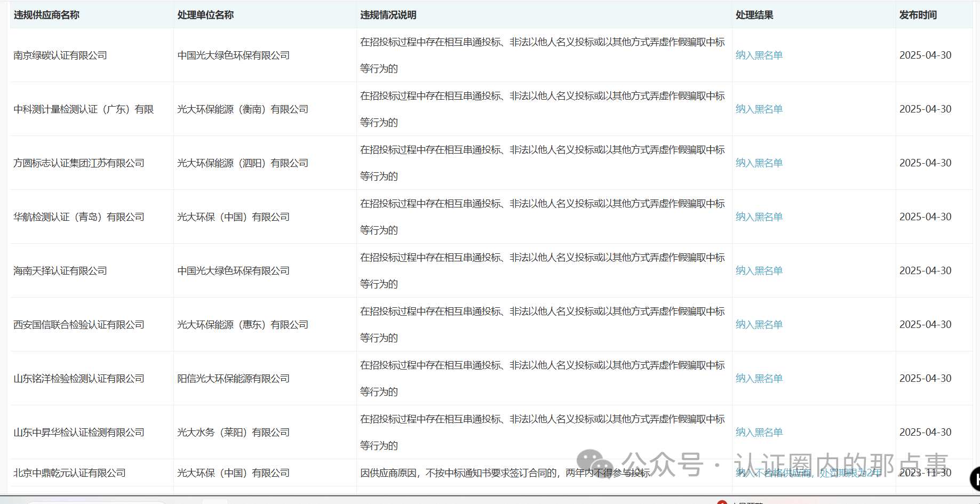Select supplier name 中科测计量检测认证(广东)有限

click(84, 109)
